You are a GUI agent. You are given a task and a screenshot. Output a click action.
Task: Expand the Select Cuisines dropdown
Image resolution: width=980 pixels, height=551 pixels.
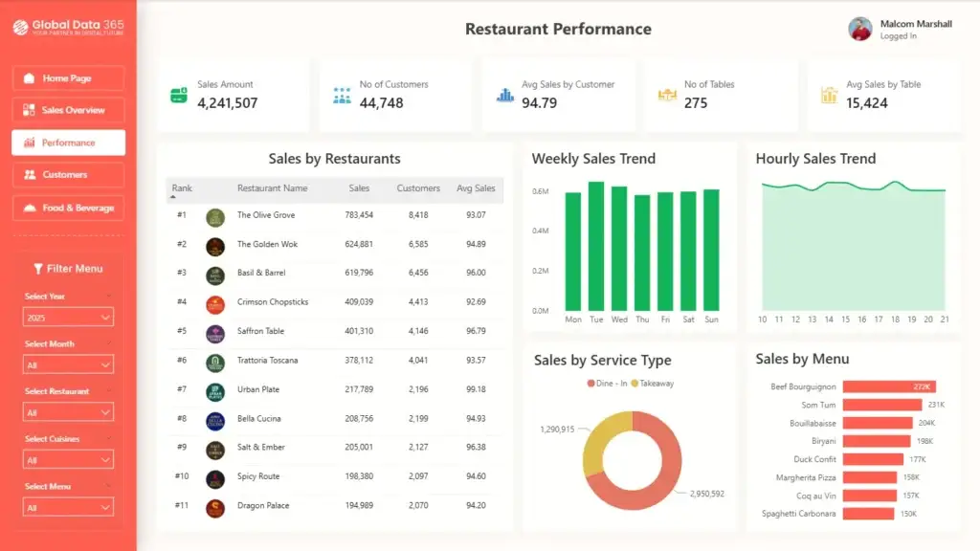coord(68,459)
